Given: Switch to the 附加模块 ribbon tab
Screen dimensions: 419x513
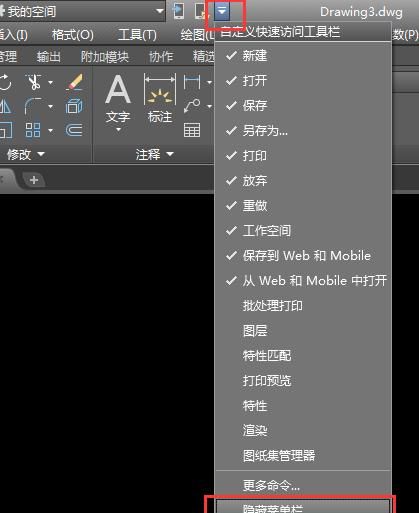Looking at the screenshot, I should point(105,57).
